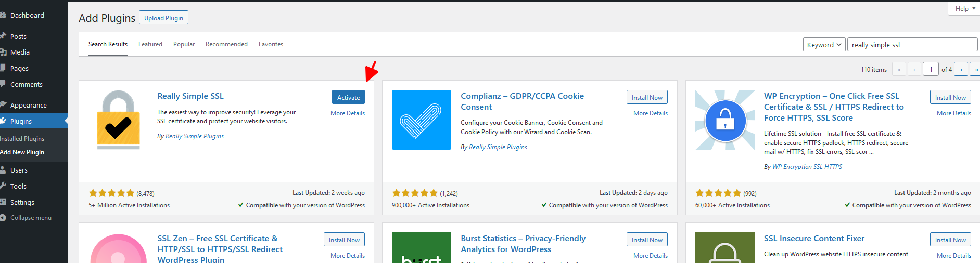The image size is (980, 263).
Task: Install Now for Complianz plugin
Action: (x=647, y=97)
